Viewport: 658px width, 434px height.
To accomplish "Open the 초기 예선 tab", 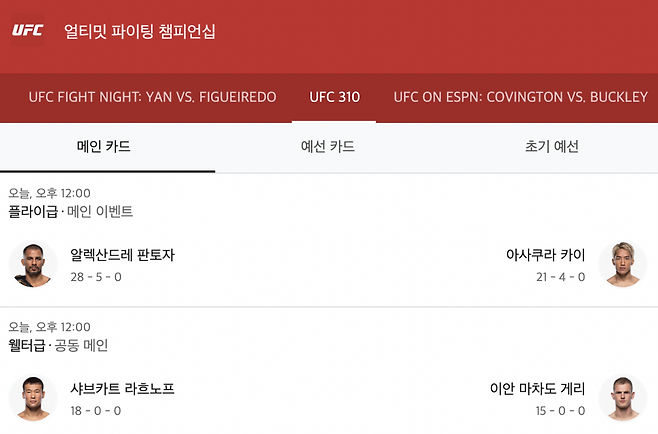I will pos(552,147).
